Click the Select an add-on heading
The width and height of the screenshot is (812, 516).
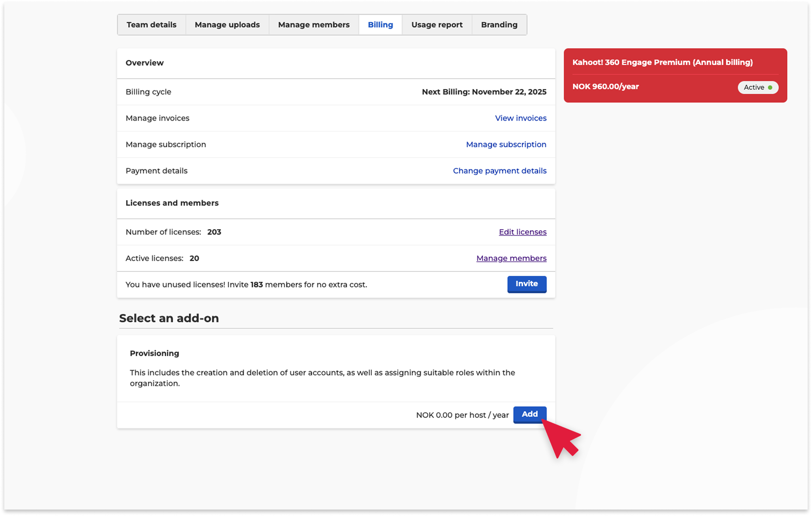(169, 318)
